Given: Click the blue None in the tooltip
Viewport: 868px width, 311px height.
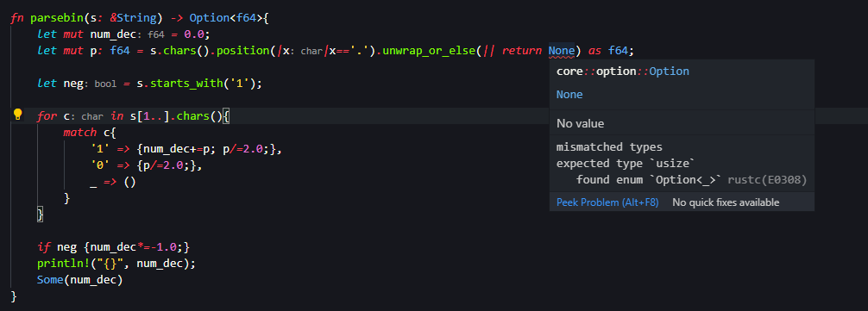Looking at the screenshot, I should (x=569, y=95).
